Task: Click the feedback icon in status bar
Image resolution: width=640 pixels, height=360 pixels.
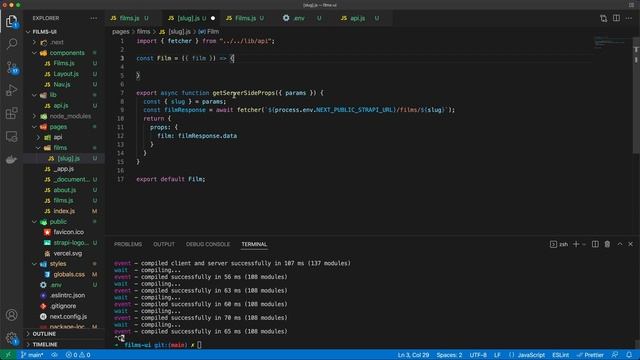Action: click(615, 355)
